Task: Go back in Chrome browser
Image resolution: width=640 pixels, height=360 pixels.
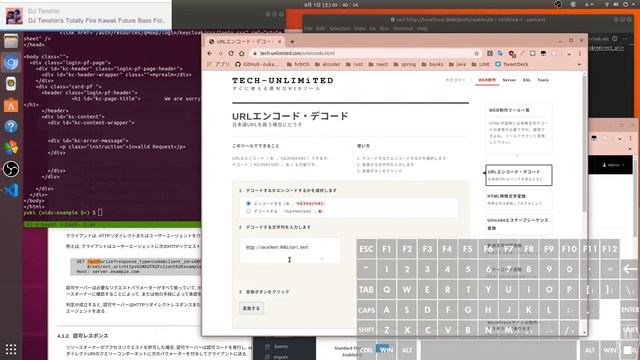Action: click(x=210, y=53)
